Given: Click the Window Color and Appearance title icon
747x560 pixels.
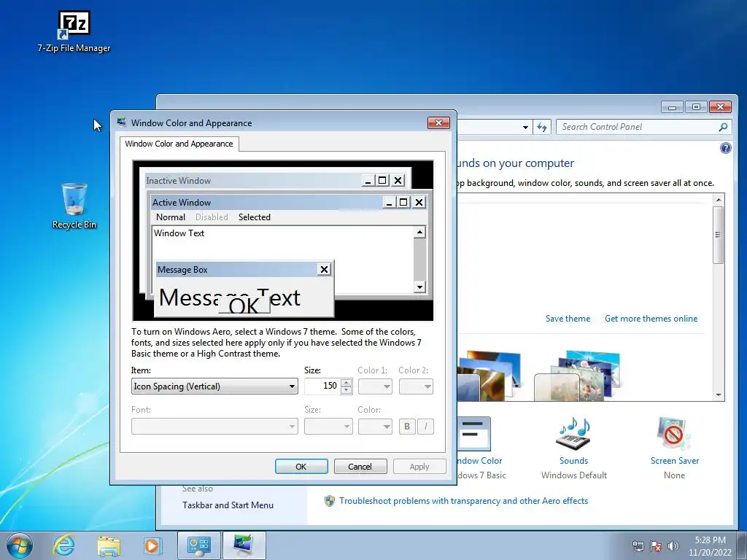Looking at the screenshot, I should (x=122, y=122).
